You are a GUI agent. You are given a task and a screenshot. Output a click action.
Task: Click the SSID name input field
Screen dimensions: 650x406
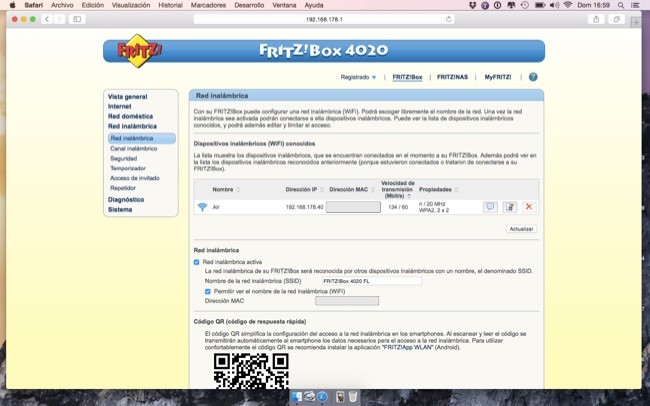372,281
